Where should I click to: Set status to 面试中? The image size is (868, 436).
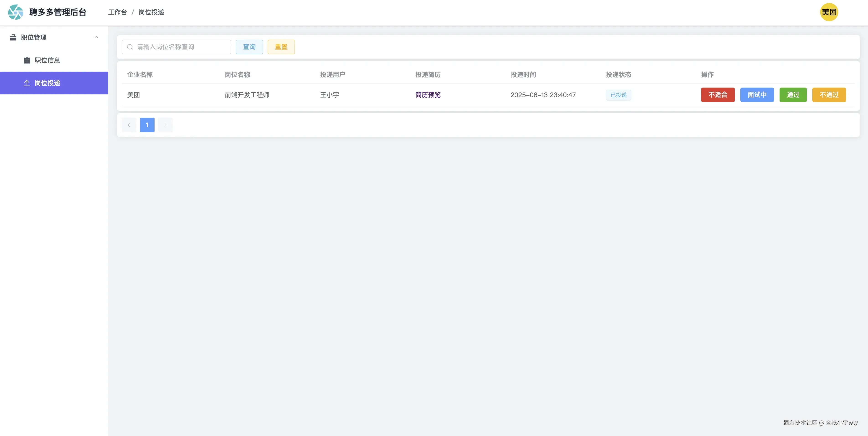pos(757,95)
